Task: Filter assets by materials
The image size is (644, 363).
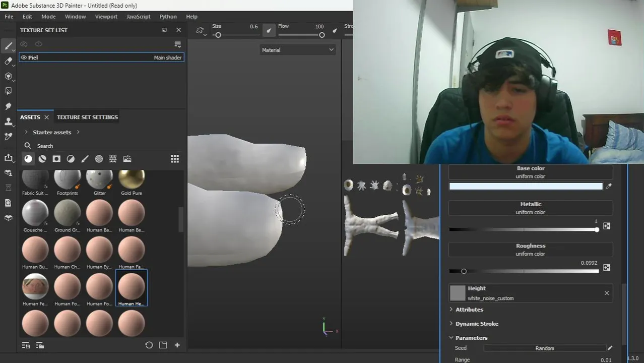Action: click(28, 159)
